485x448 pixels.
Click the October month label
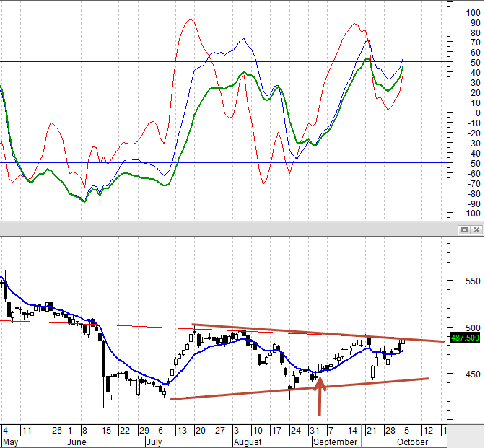[x=412, y=442]
